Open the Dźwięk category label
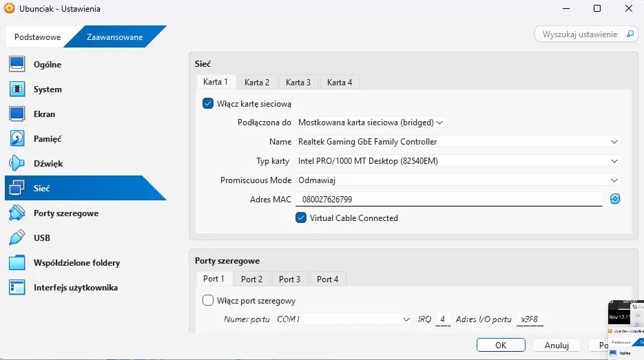The height and width of the screenshot is (360, 644). tap(48, 163)
